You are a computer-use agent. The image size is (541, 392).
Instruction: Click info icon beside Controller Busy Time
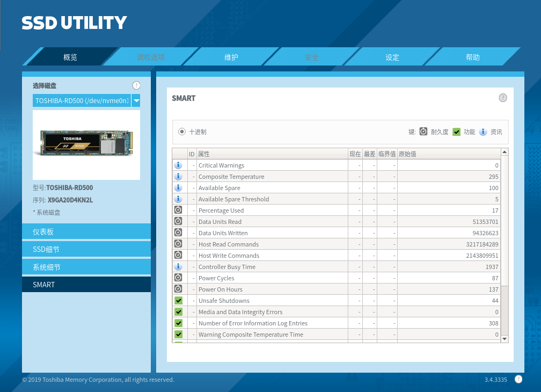tap(178, 266)
